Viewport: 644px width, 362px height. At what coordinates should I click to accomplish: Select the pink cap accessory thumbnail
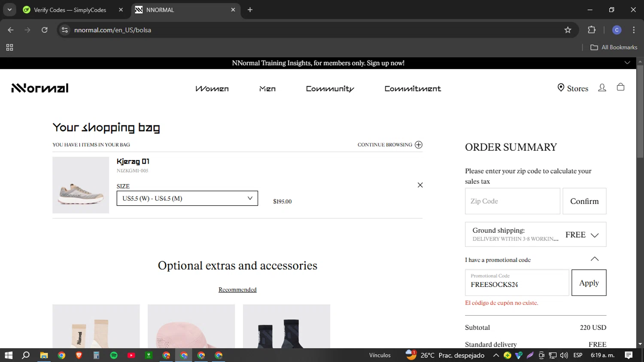tap(191, 326)
